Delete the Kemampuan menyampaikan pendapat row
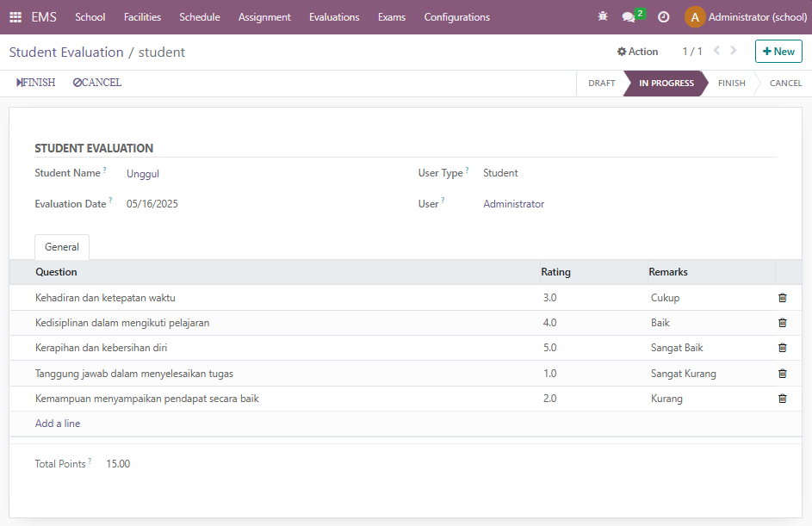The height and width of the screenshot is (526, 812). [783, 398]
